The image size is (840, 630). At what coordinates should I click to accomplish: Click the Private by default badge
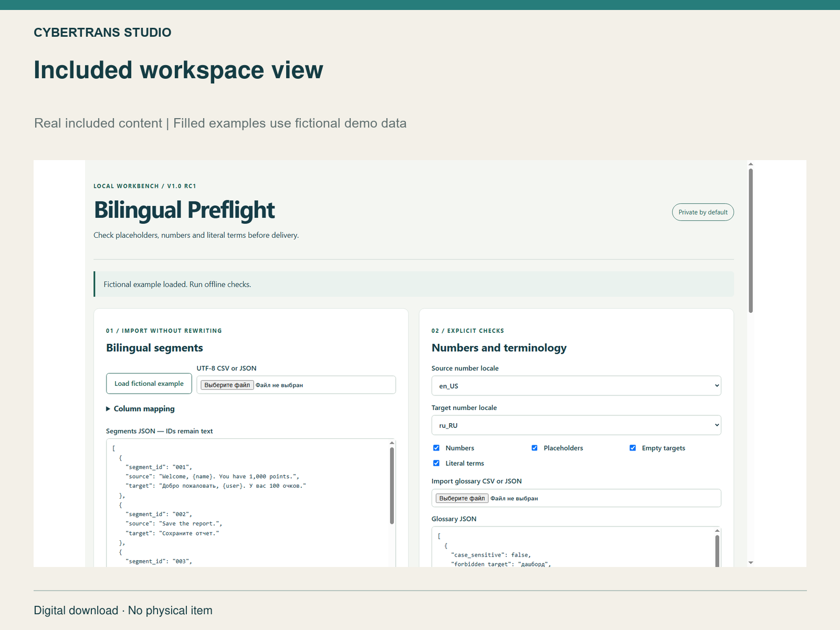click(x=703, y=212)
